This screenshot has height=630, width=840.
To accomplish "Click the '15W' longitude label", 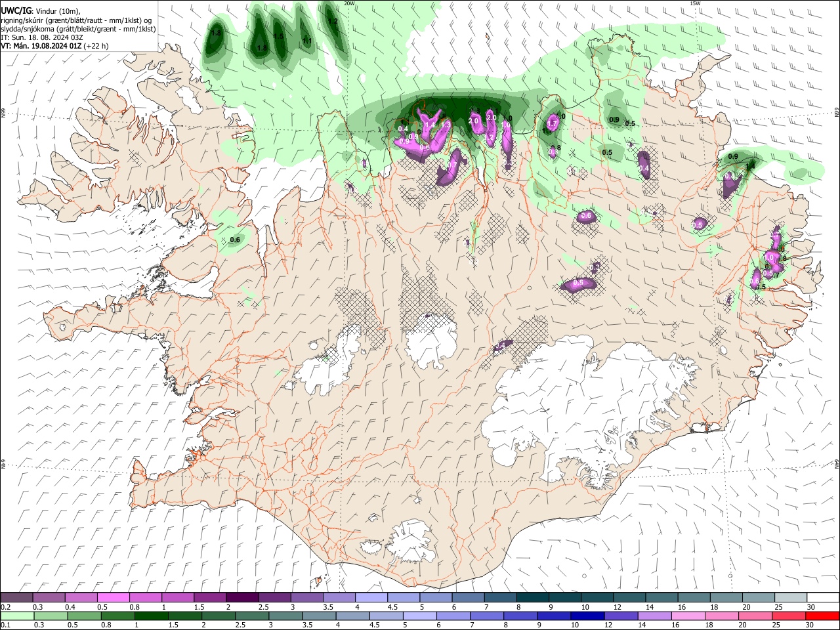I will click(x=695, y=3).
